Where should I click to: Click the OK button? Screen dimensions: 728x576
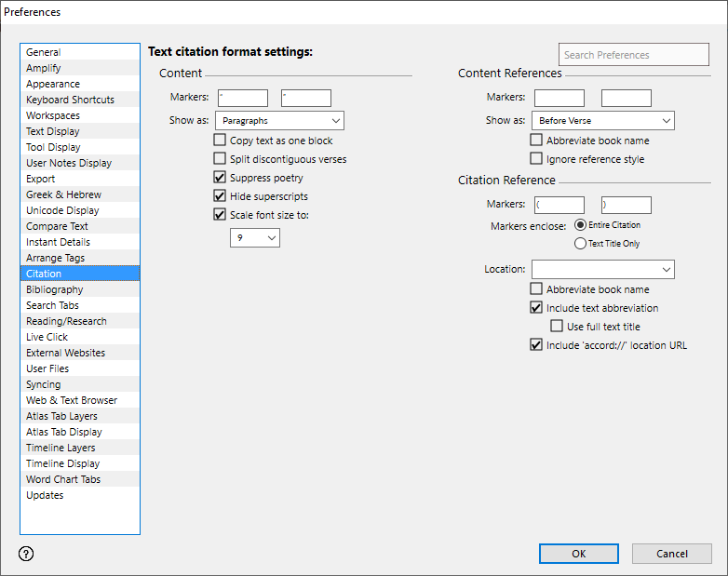tap(578, 554)
